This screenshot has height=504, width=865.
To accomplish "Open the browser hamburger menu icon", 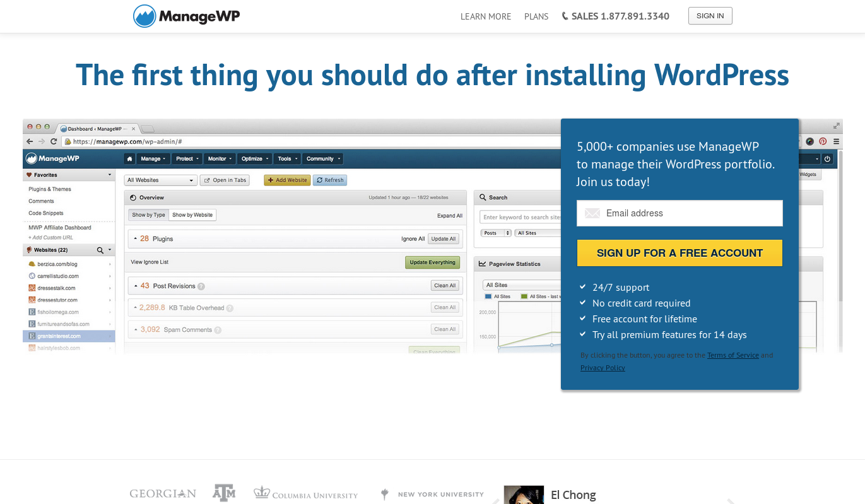I will [837, 142].
